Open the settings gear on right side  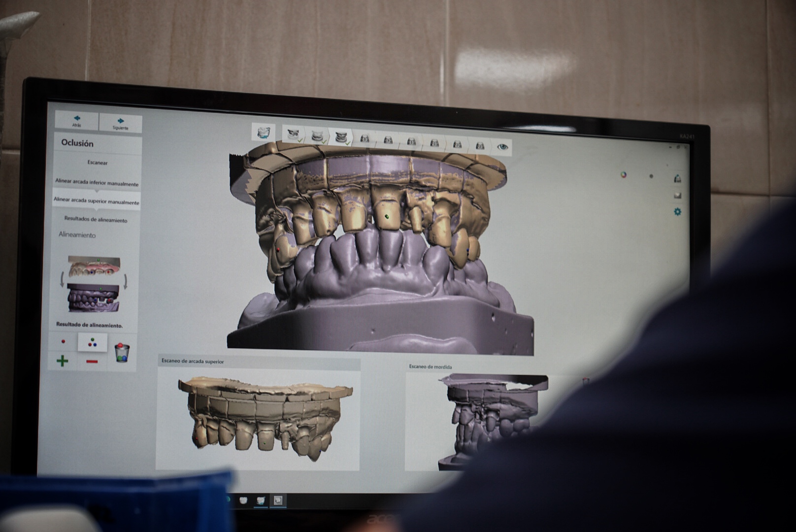[x=678, y=212]
